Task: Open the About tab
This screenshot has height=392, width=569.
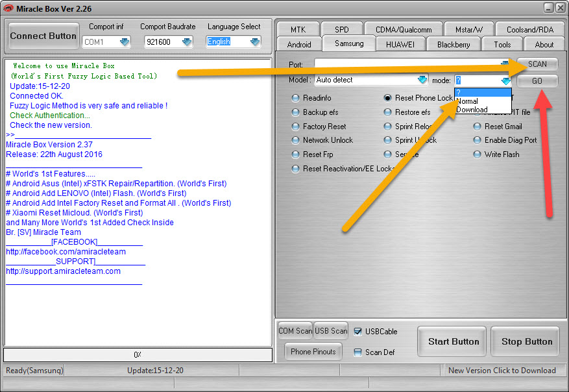Action: 544,44
